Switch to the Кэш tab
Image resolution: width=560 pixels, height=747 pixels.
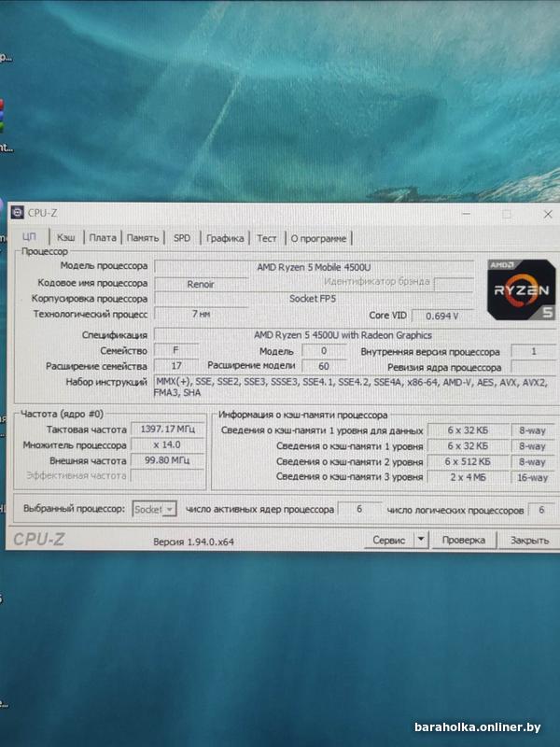[x=65, y=237]
